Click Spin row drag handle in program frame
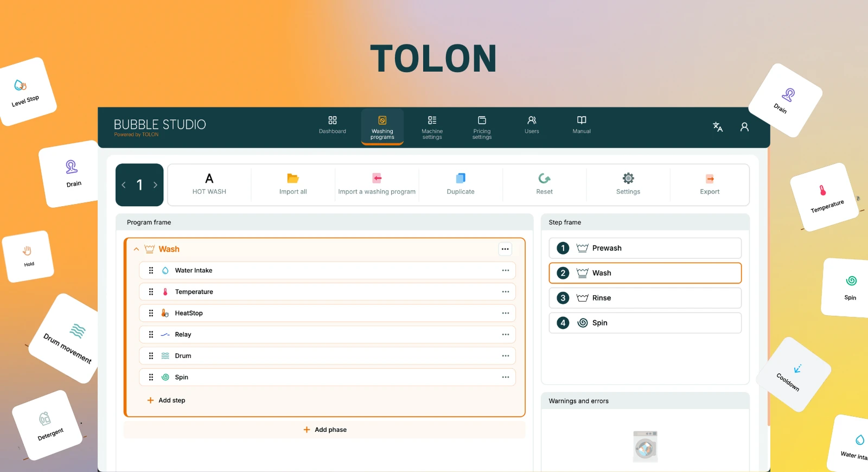Viewport: 868px width, 472px height. click(x=151, y=377)
